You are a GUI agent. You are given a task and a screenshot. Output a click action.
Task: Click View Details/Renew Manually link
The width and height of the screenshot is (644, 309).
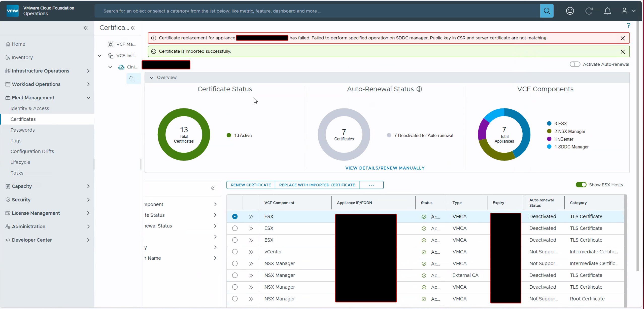[x=385, y=168]
